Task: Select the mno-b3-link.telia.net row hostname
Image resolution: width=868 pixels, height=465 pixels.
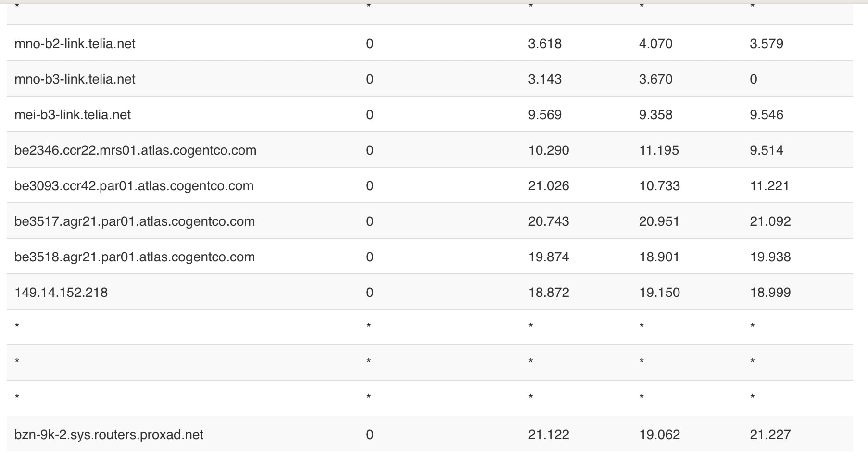Action: point(75,79)
